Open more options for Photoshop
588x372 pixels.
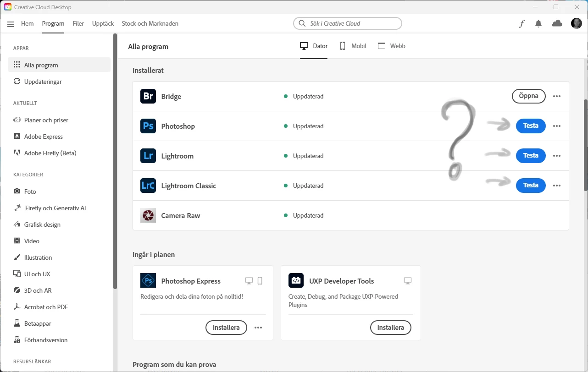(557, 126)
